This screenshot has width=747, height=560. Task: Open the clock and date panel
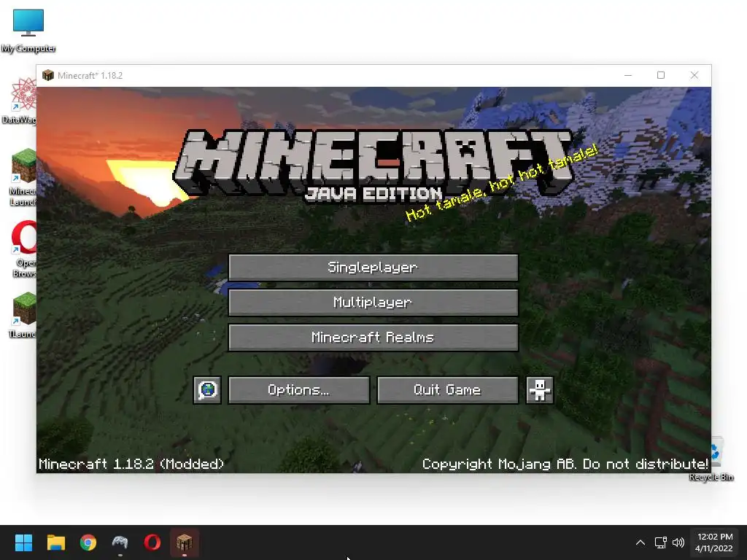click(714, 542)
